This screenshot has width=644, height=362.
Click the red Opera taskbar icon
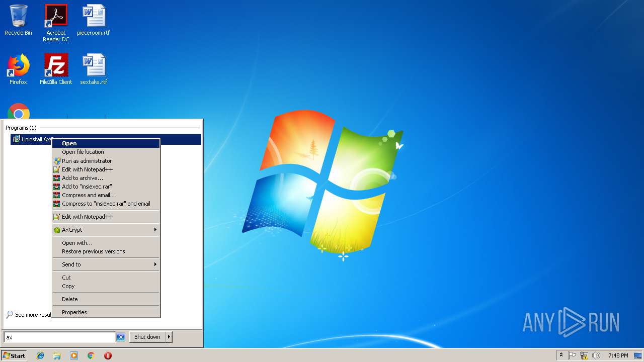click(x=108, y=355)
